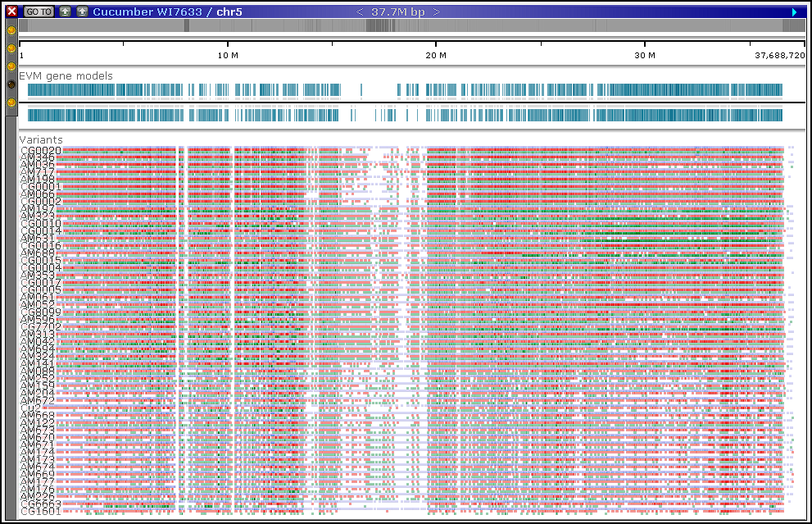
Task: Click the second up-arrow icon before the title
Action: point(82,11)
